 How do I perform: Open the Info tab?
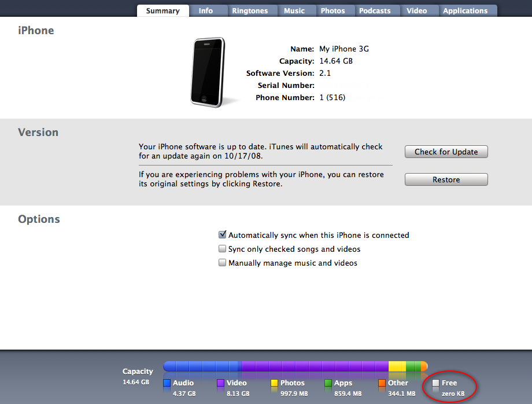(x=206, y=10)
